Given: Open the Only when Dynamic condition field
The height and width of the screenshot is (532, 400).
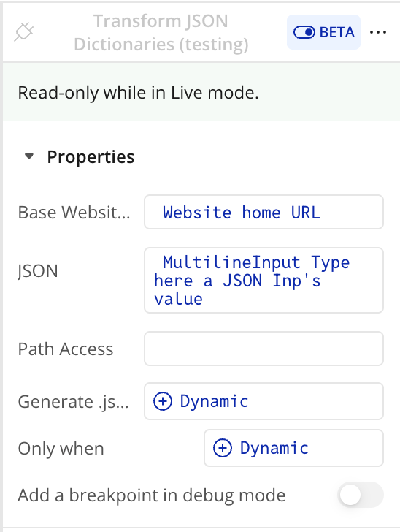Looking at the screenshot, I should pos(293,448).
